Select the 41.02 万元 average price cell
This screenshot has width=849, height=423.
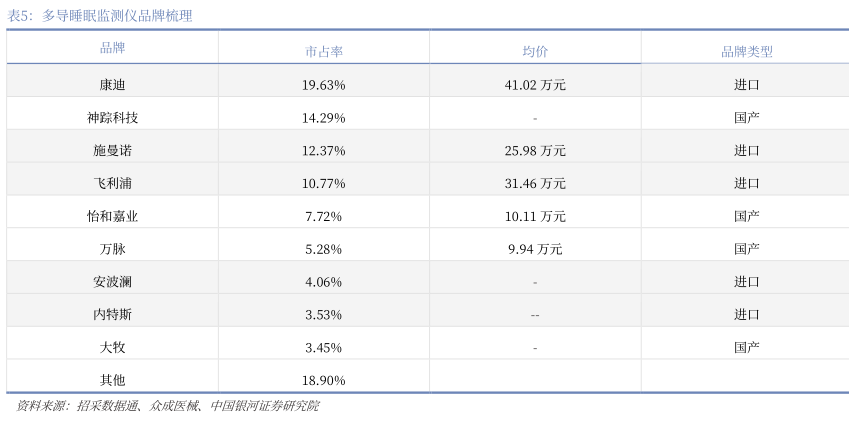pyautogui.click(x=535, y=85)
